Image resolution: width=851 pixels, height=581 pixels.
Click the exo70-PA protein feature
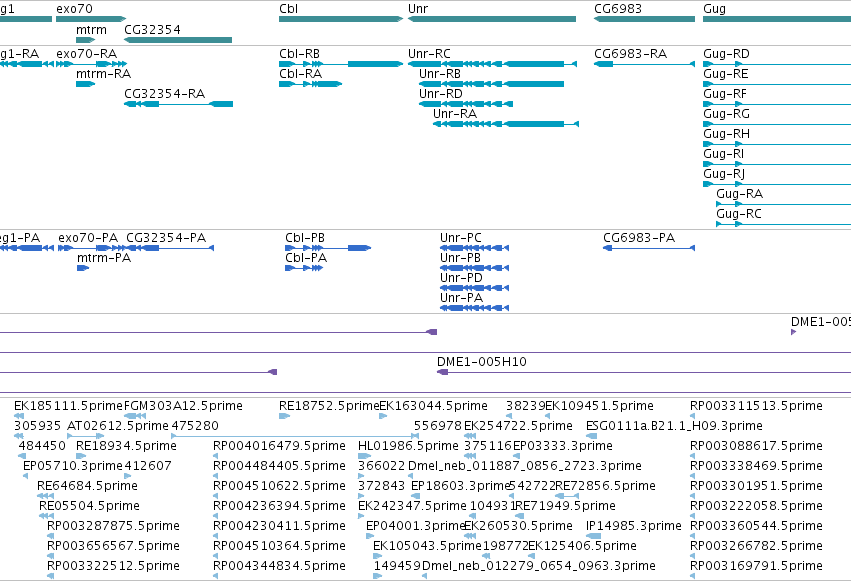pos(93,248)
